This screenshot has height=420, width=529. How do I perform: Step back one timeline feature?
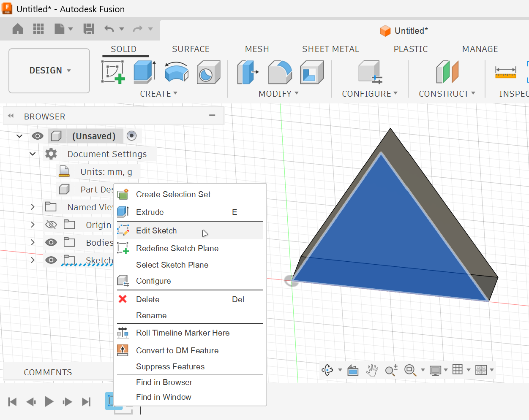pyautogui.click(x=31, y=402)
